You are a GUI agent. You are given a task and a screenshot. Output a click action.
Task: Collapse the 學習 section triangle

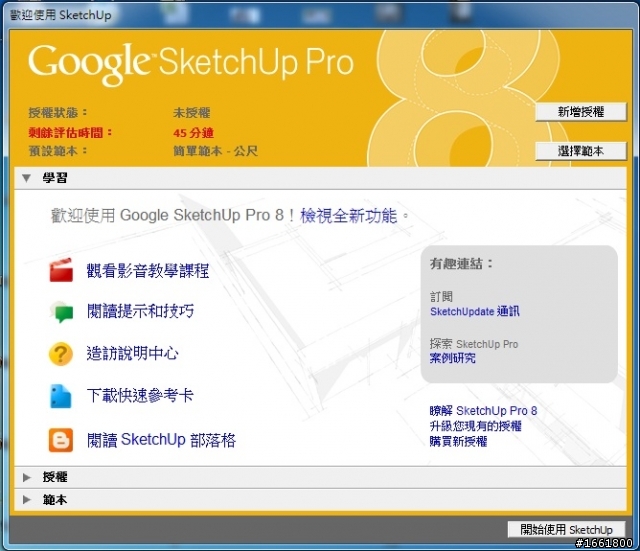(x=27, y=178)
